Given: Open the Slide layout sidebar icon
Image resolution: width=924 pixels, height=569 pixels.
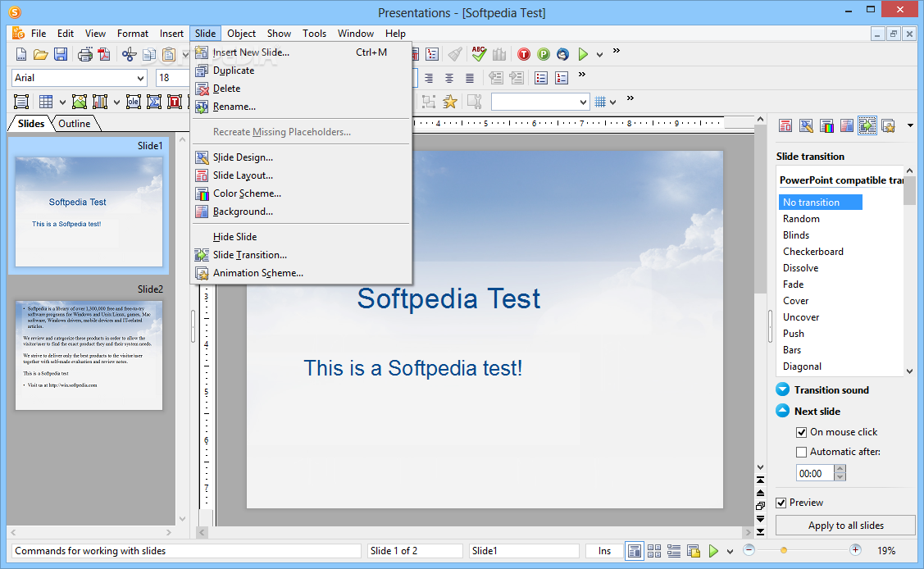Looking at the screenshot, I should coord(785,125).
